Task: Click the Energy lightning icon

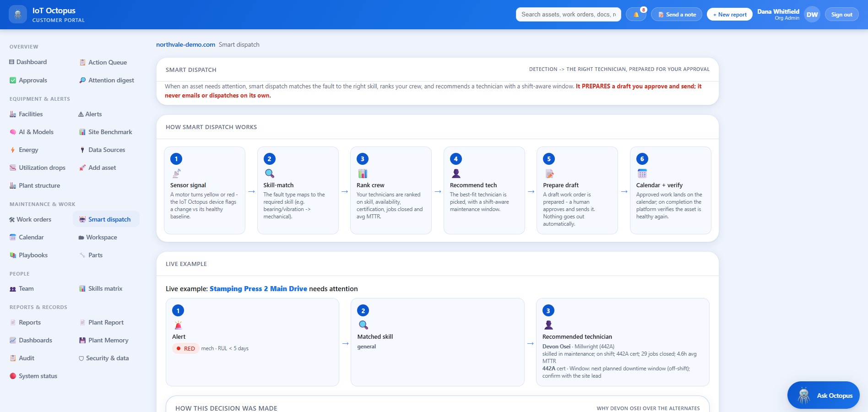Action: (13, 150)
